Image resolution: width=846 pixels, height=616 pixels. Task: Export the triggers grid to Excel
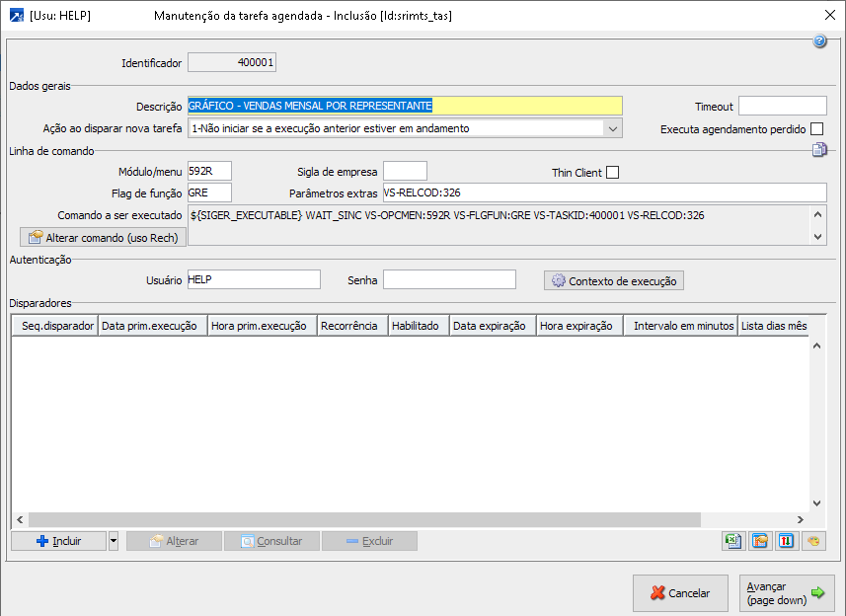pos(733,541)
